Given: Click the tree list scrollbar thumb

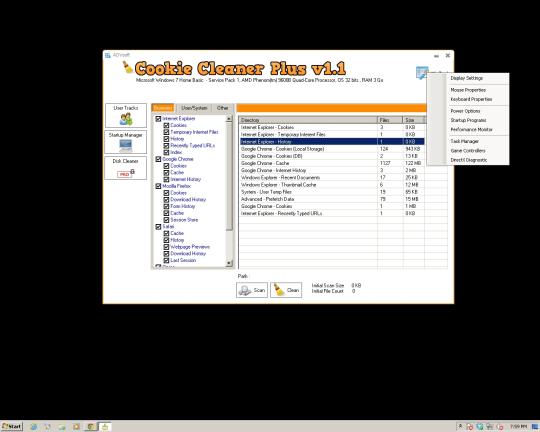Looking at the screenshot, I should [229, 176].
